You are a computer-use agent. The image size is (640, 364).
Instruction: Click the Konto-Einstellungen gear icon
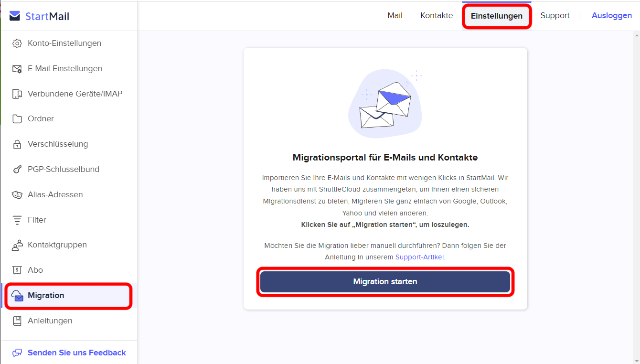(x=17, y=43)
